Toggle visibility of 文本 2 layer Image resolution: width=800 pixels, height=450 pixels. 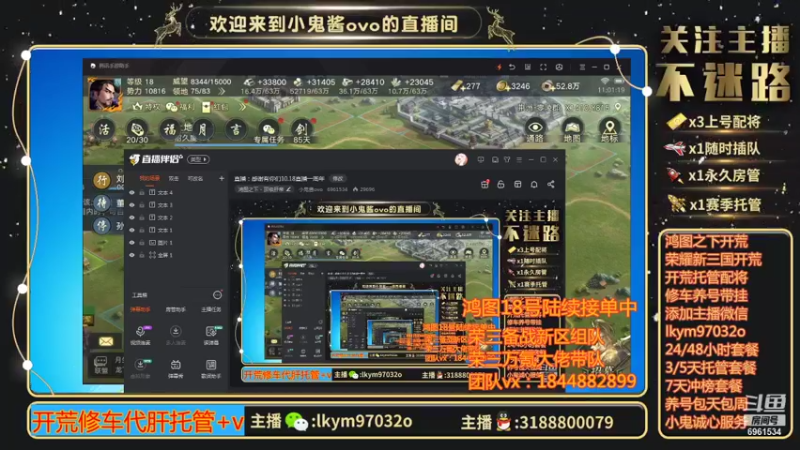pyautogui.click(x=132, y=217)
